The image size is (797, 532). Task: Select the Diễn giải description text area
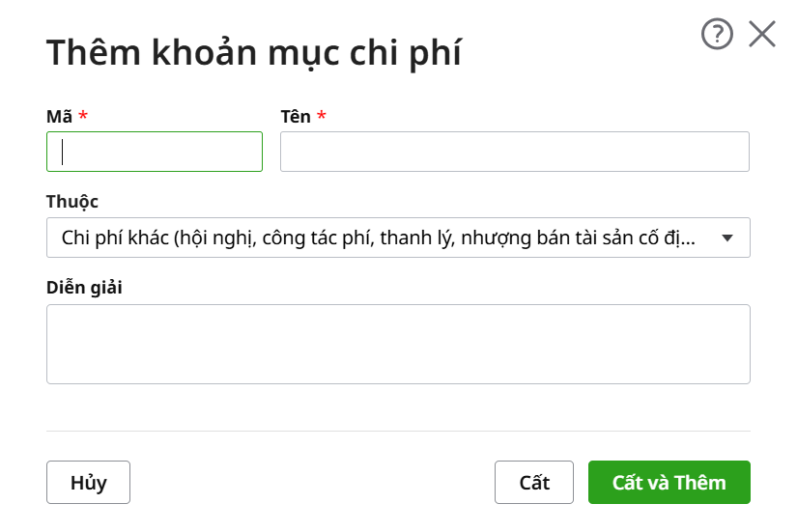pyautogui.click(x=398, y=344)
